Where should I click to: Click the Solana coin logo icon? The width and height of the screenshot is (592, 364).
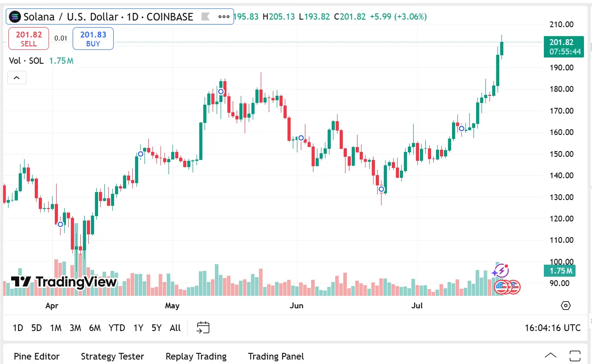click(15, 17)
